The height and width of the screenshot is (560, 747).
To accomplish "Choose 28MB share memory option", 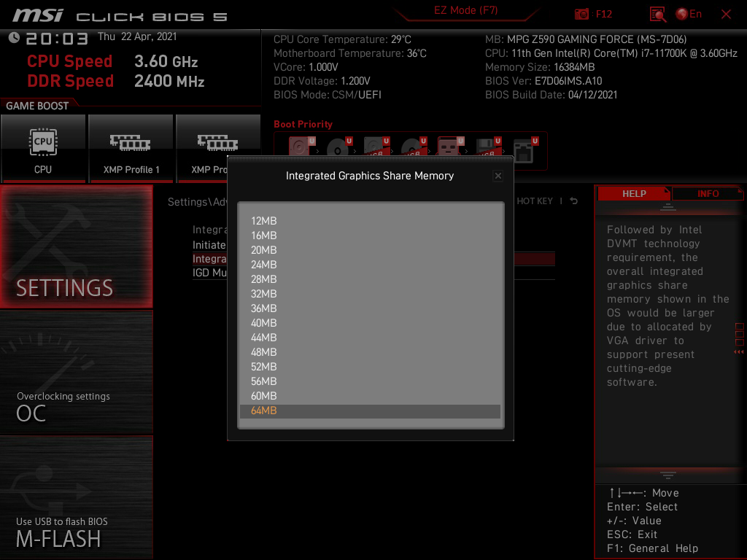I will click(370, 279).
